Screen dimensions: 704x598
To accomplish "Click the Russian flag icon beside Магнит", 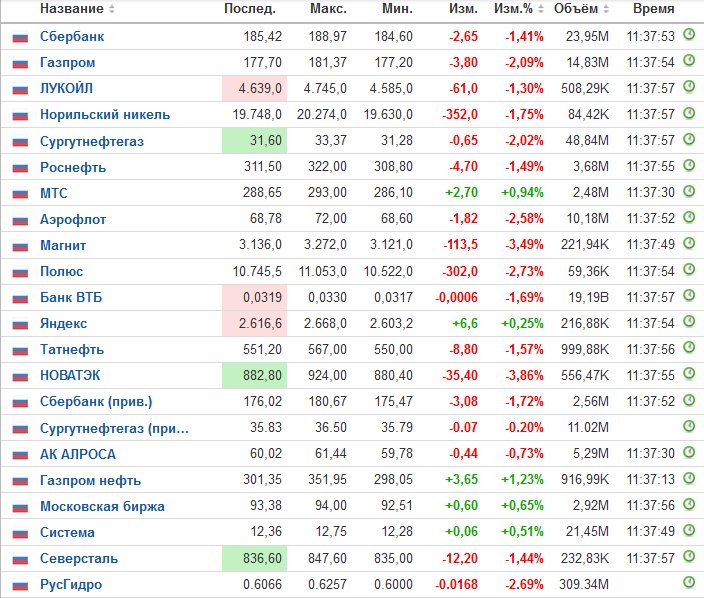I will 20,246.
